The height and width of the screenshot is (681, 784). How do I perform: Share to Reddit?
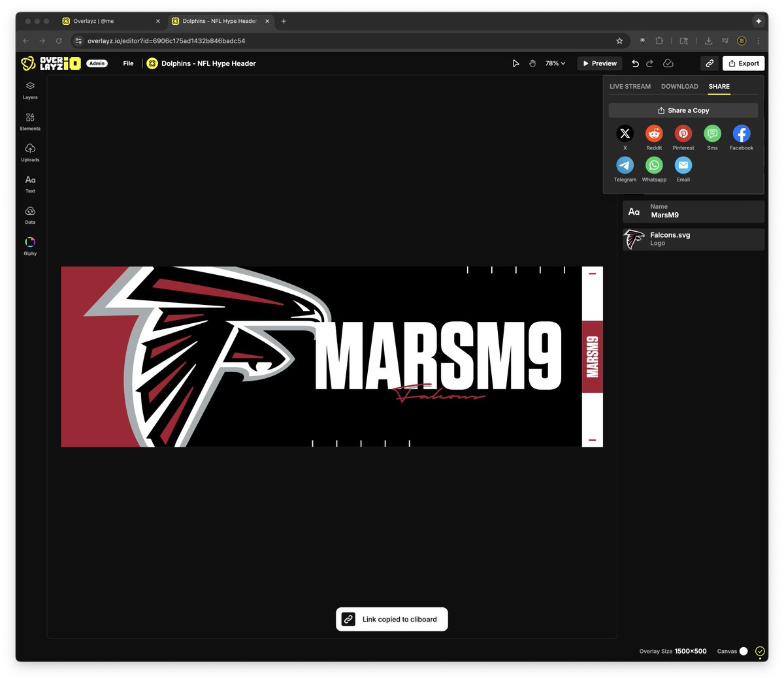tap(654, 137)
